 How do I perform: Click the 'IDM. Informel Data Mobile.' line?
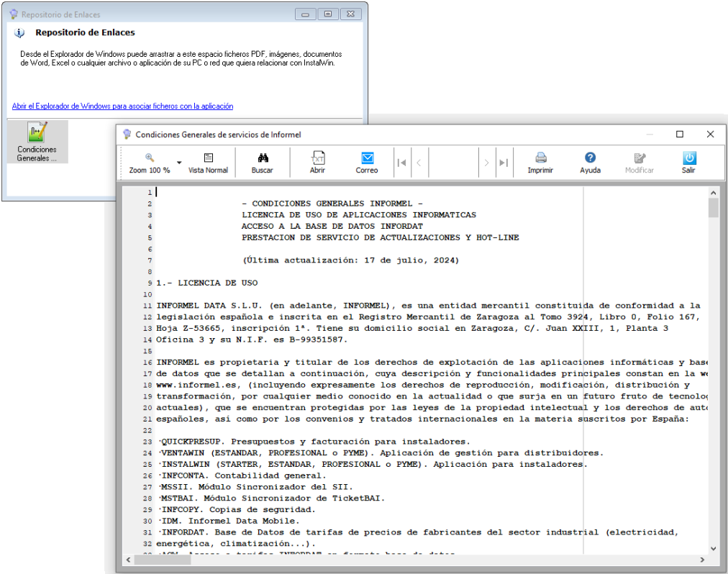point(229,521)
